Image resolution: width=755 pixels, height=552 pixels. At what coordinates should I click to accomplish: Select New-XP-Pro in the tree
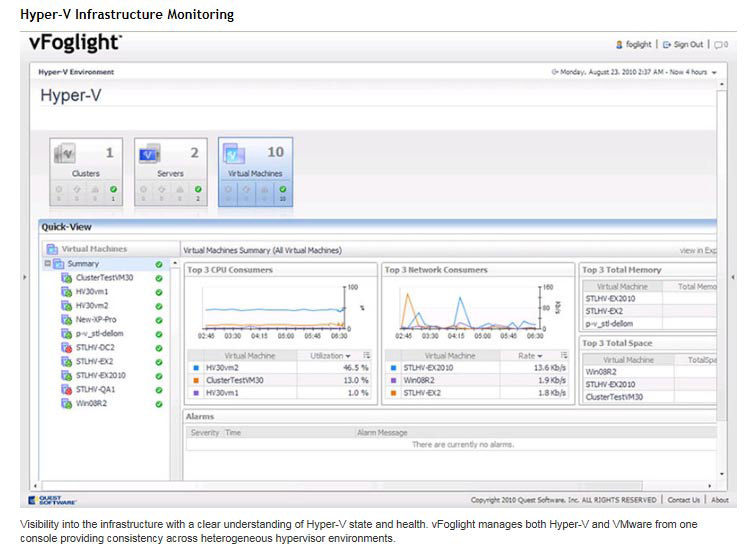tap(96, 319)
